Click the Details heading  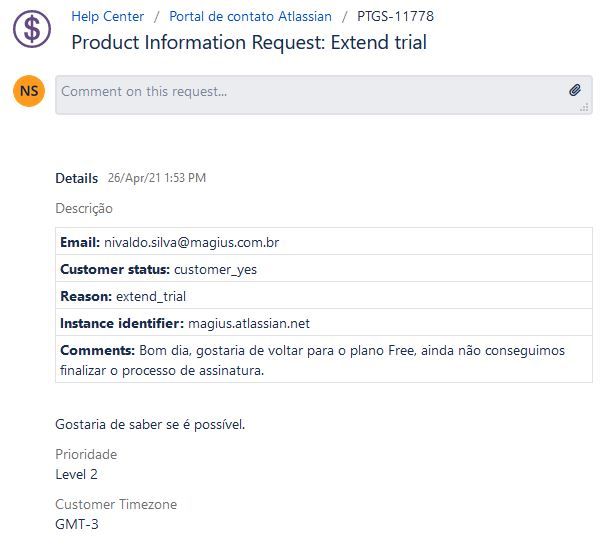point(77,178)
